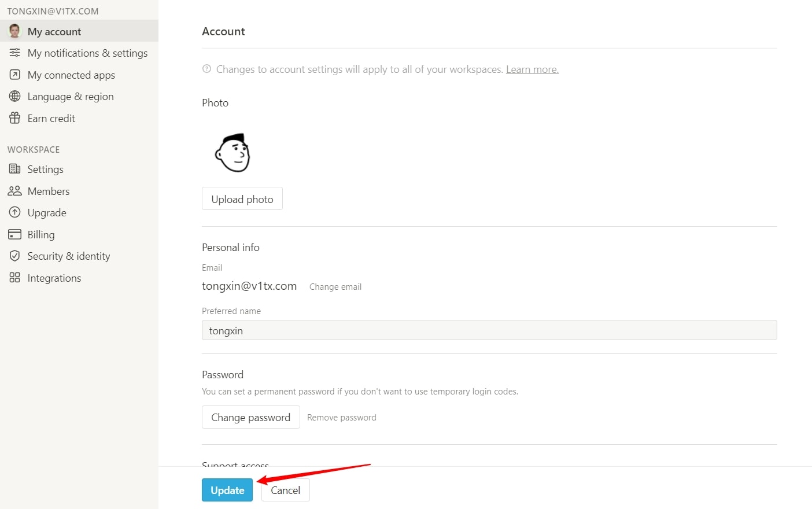Click the Change email link
812x509 pixels.
(x=335, y=287)
